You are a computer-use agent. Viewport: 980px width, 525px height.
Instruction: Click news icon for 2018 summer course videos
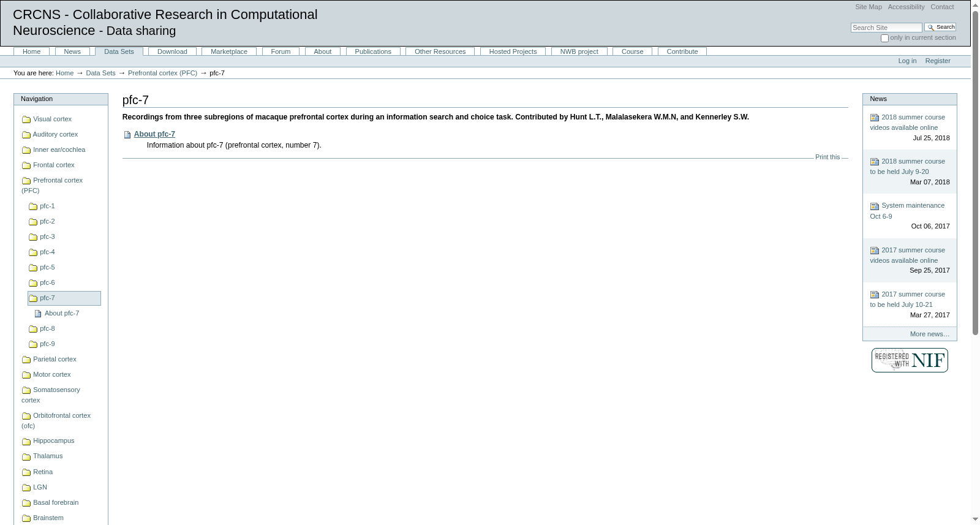(x=875, y=118)
